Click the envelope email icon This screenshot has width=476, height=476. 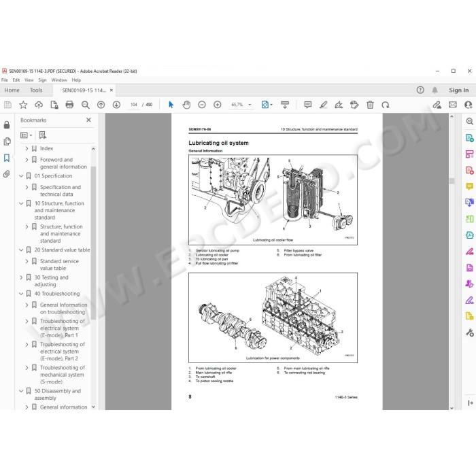pos(453,105)
